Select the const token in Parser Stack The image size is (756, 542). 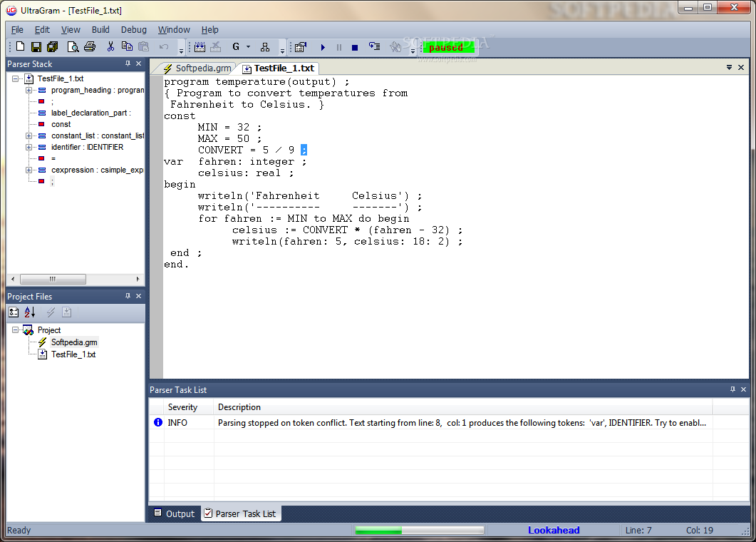coord(61,125)
